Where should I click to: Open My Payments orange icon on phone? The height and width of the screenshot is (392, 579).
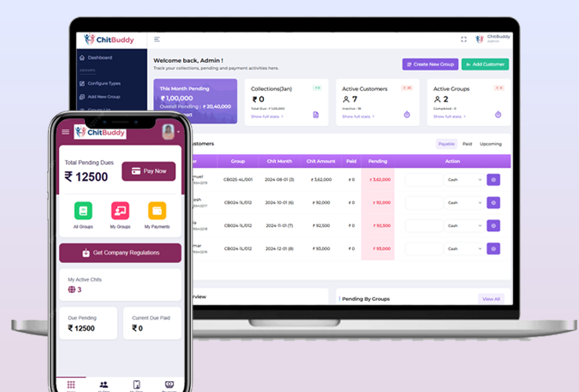(157, 211)
